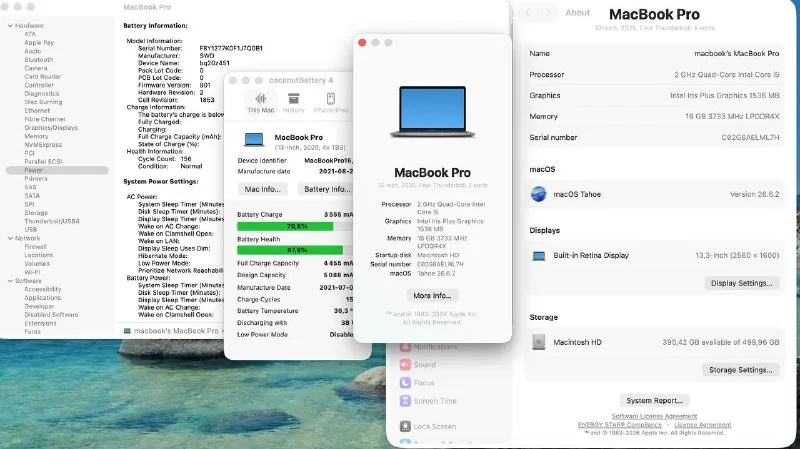Image resolution: width=800 pixels, height=449 pixels.
Task: Open iPhone/iPad tab in coconutBattery
Action: coord(331,103)
